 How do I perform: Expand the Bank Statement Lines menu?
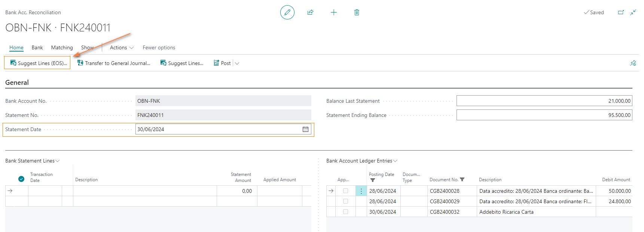[32, 161]
